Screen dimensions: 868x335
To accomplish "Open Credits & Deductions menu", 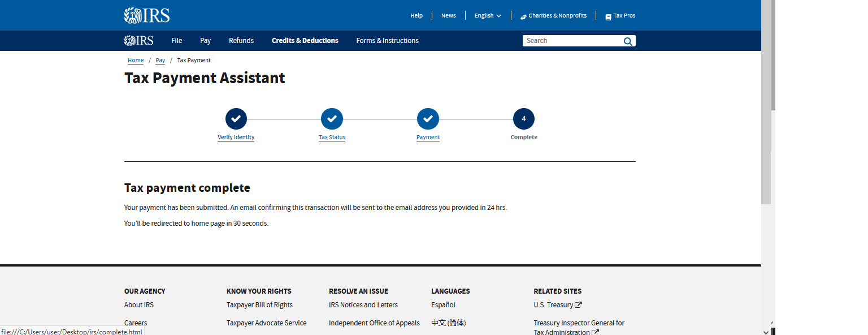I will 305,41.
